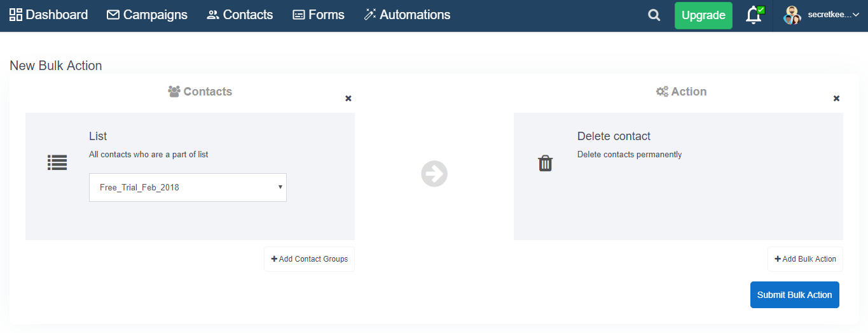
Task: Click the search magnifier icon
Action: [x=654, y=15]
